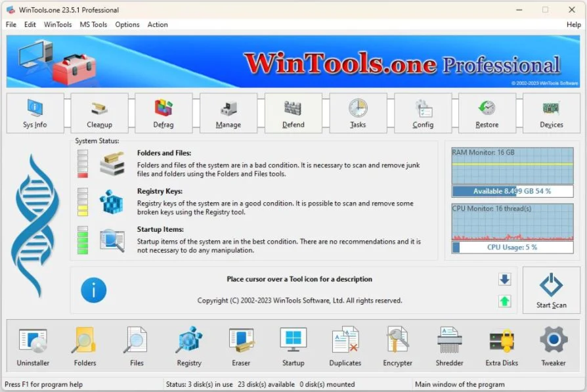Open the Config tool

coord(422,112)
